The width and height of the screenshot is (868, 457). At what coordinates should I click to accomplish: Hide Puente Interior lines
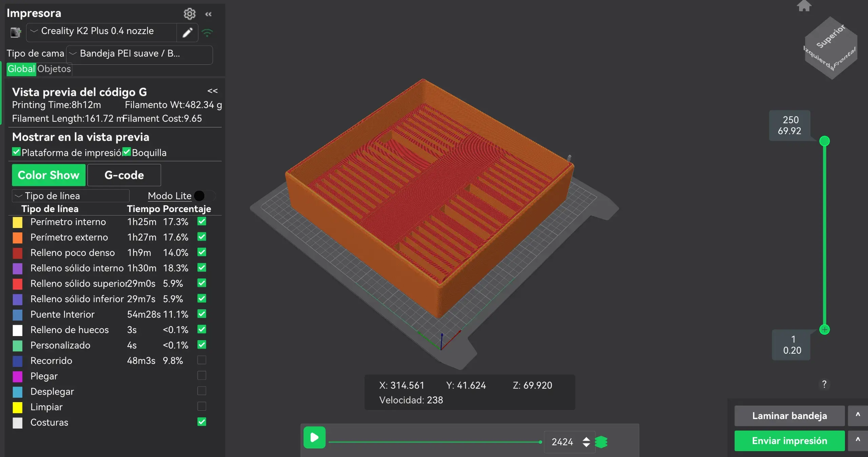pos(202,314)
